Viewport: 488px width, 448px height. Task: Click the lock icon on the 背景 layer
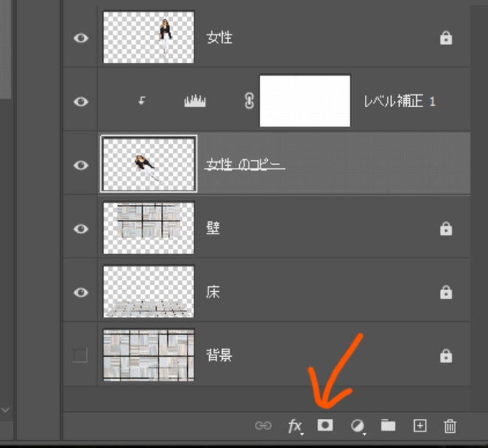pos(446,355)
